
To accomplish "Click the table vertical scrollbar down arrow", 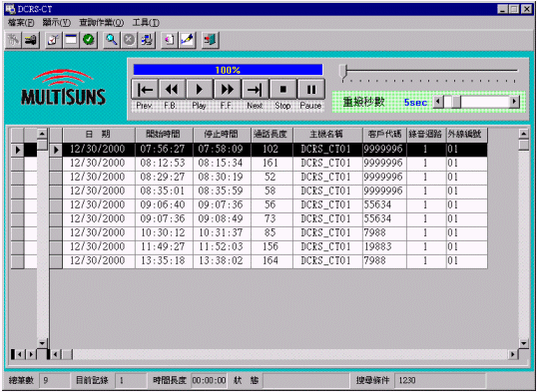I will tap(524, 343).
